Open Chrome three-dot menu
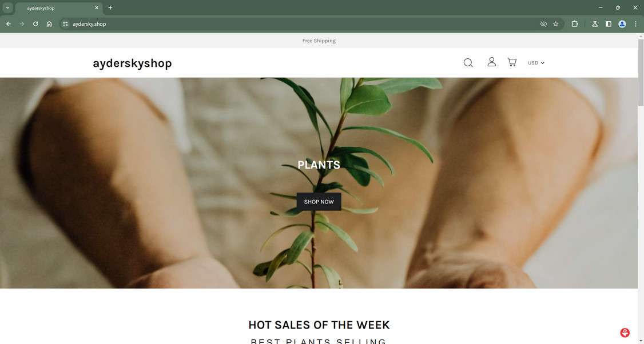Image resolution: width=644 pixels, height=344 pixels. point(635,24)
